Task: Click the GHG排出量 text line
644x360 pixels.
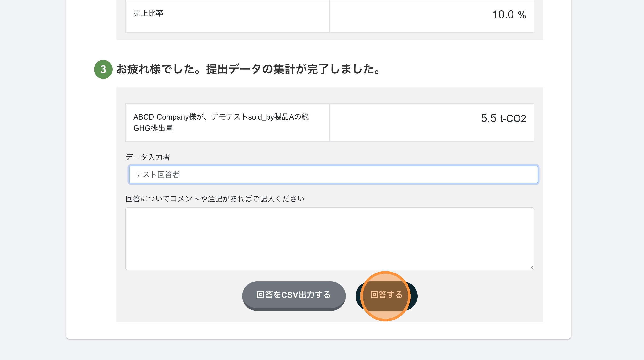Action: [153, 128]
